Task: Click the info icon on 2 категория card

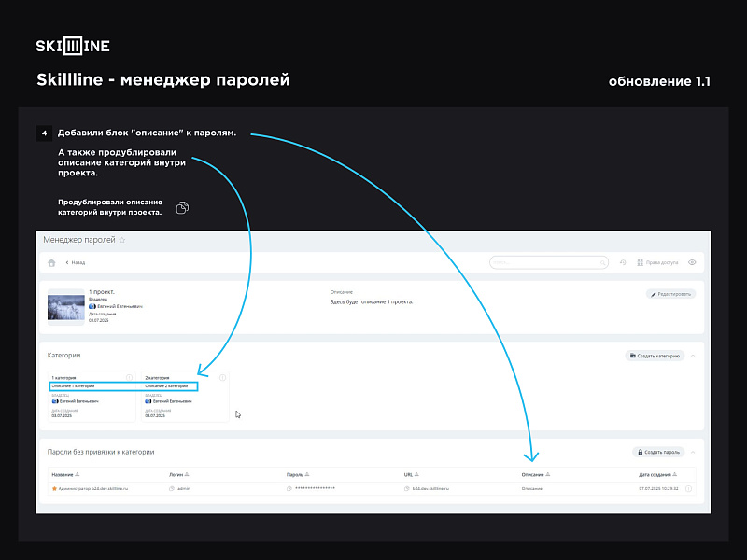Action: (x=222, y=375)
